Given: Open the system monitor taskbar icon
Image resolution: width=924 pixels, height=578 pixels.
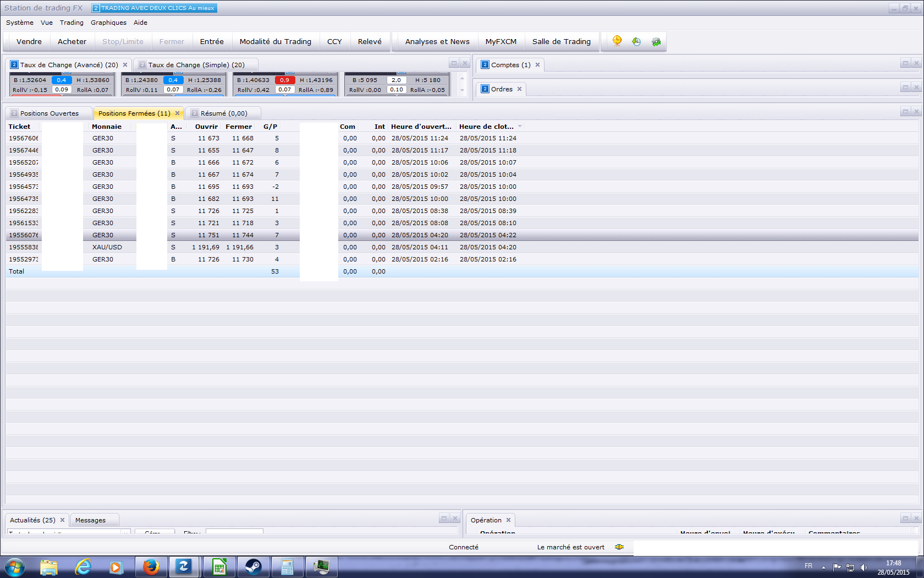Looking at the screenshot, I should coord(321,567).
